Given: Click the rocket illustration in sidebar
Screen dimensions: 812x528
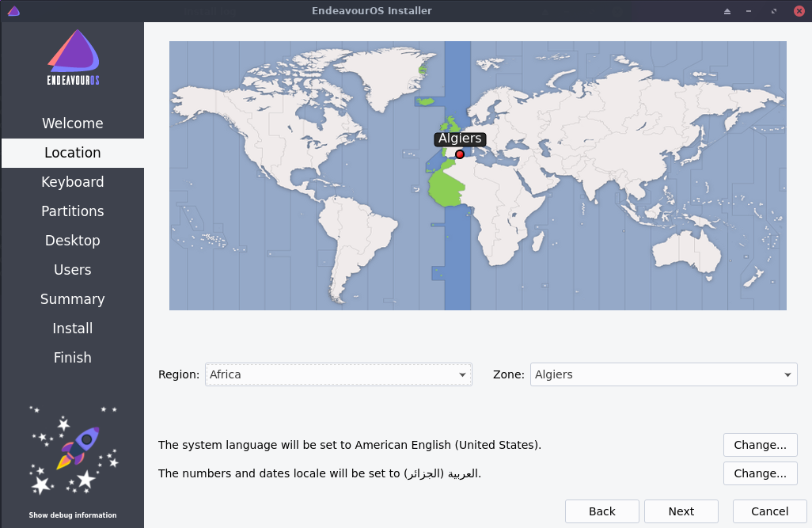Looking at the screenshot, I should pyautogui.click(x=74, y=448).
